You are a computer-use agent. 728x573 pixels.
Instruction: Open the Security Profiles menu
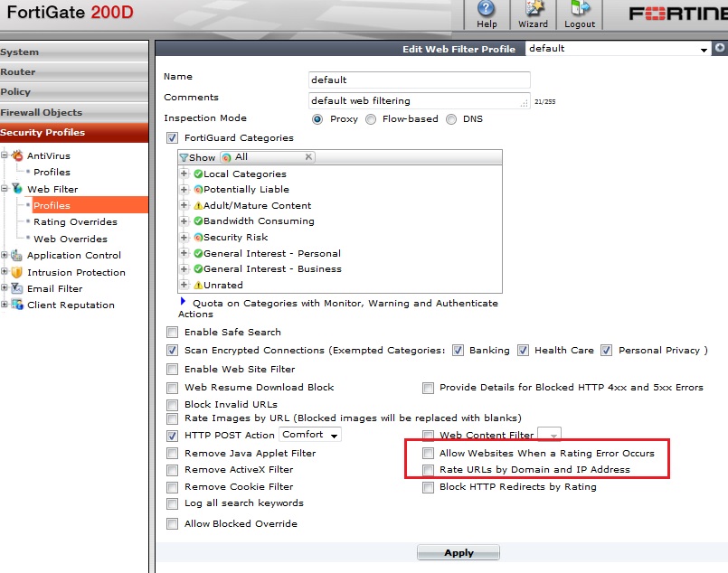[74, 132]
